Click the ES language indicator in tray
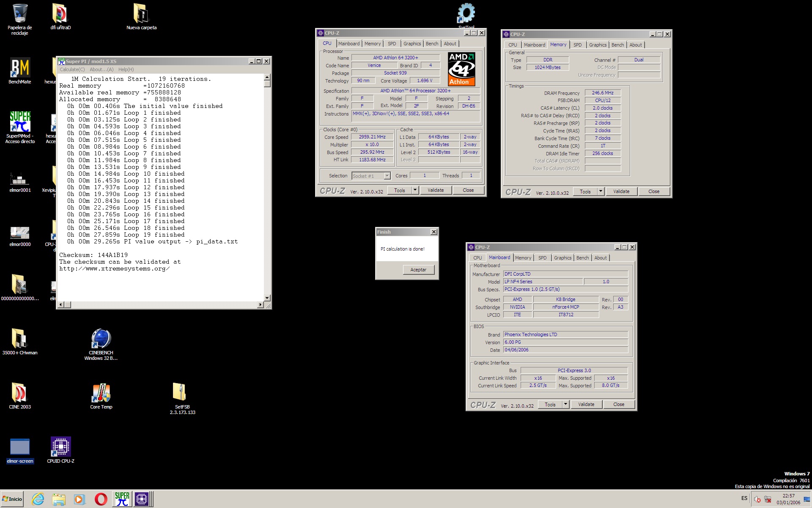 (x=744, y=498)
